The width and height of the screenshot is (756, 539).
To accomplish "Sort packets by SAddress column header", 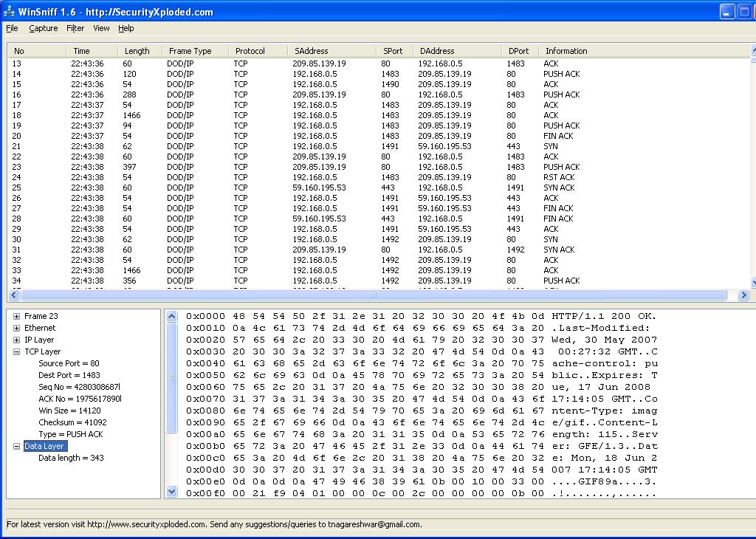I will 311,51.
